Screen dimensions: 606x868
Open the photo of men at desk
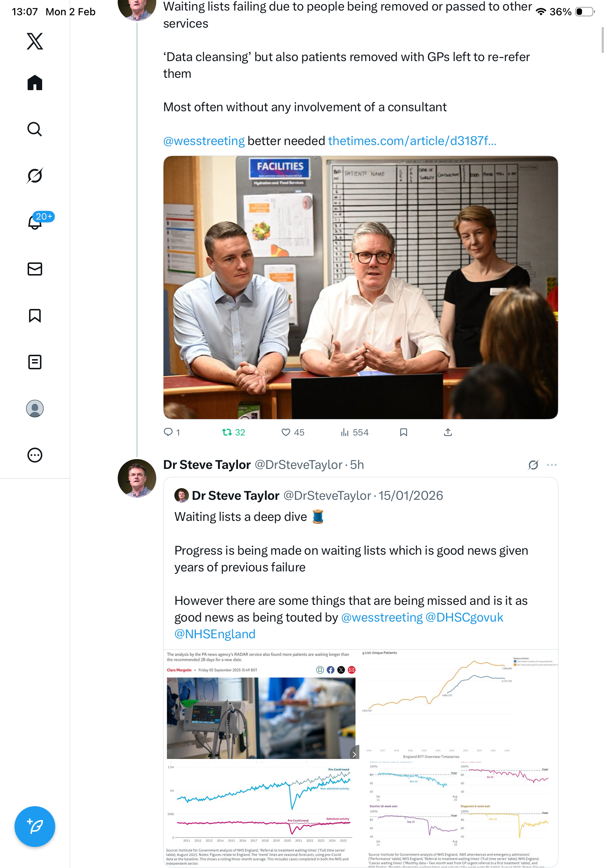tap(360, 287)
